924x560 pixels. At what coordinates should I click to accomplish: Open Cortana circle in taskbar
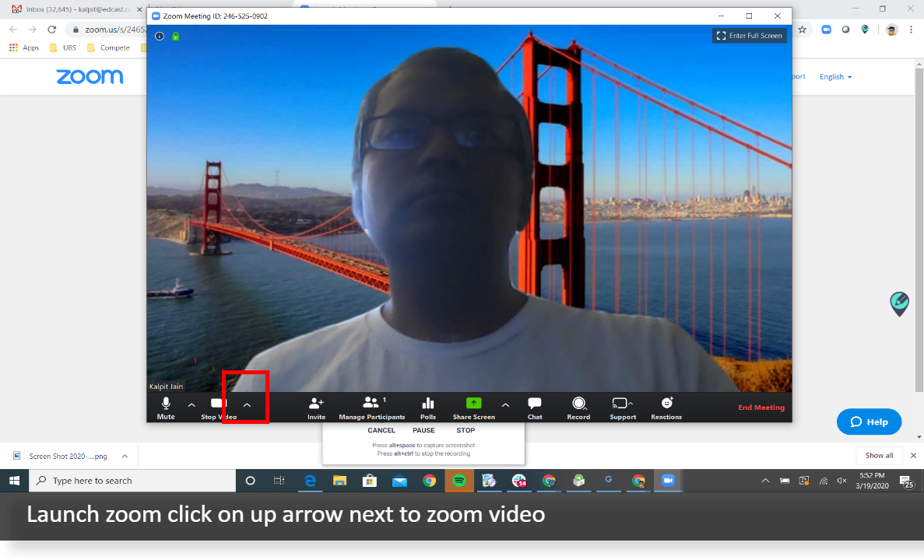(250, 481)
